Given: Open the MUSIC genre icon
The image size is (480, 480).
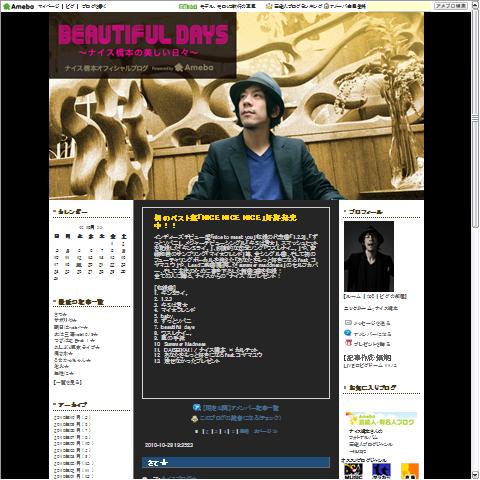Looking at the screenshot, I should (353, 471).
